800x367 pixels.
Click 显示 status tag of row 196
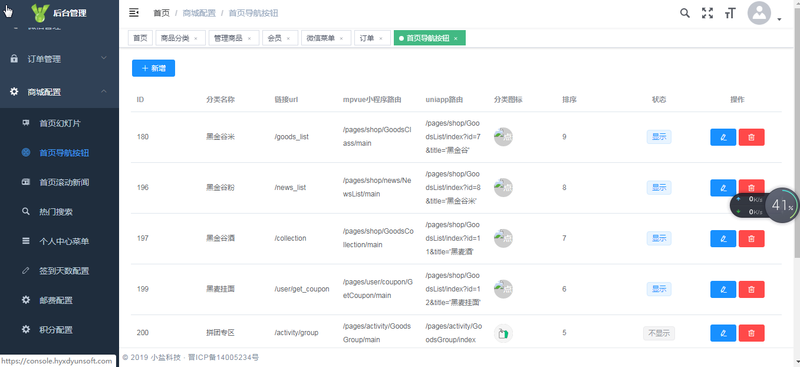point(659,187)
